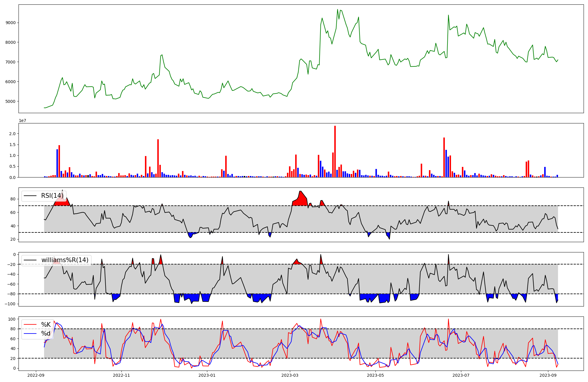
Task: Click the 2.0 volume axis tick label
Action: (x=12, y=134)
